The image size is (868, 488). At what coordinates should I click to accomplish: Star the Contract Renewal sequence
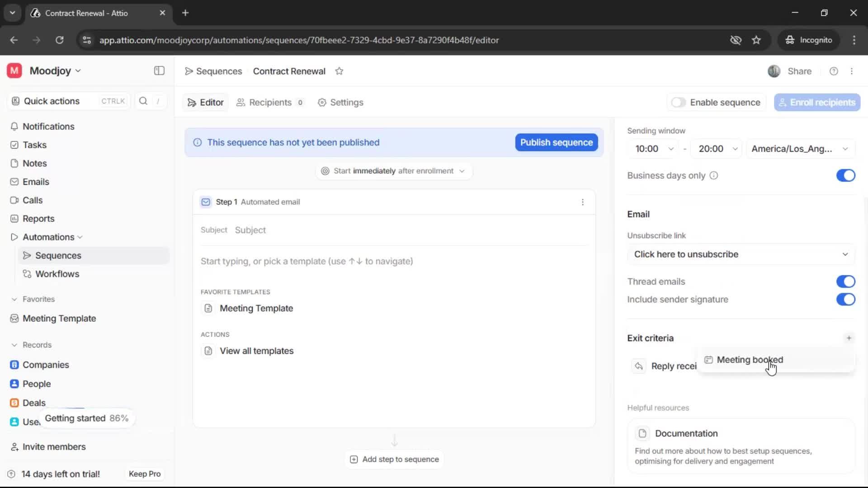[339, 71]
